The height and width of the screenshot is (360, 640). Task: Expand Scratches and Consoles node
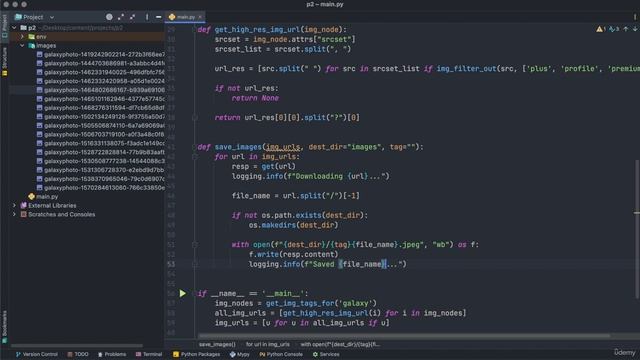[x=15, y=214]
